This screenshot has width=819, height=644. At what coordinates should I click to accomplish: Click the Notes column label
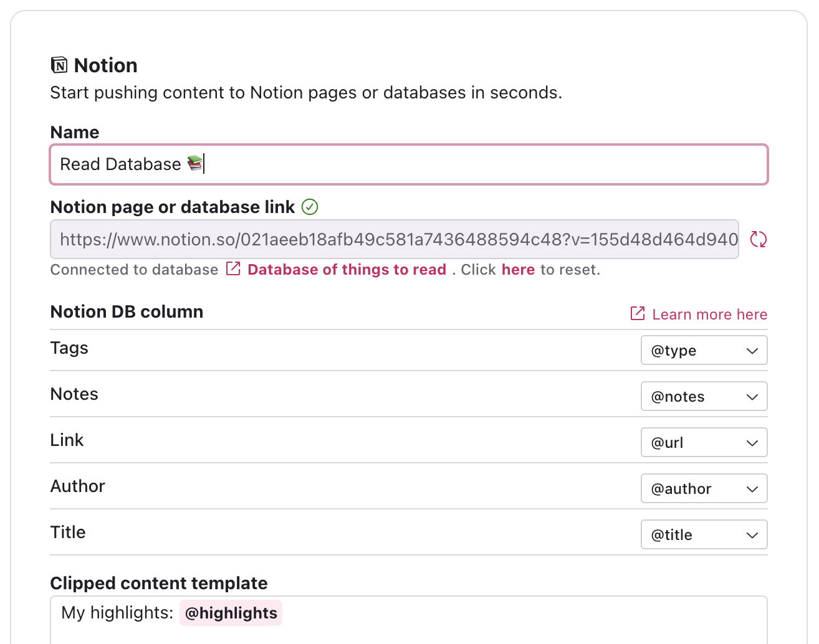(x=74, y=394)
